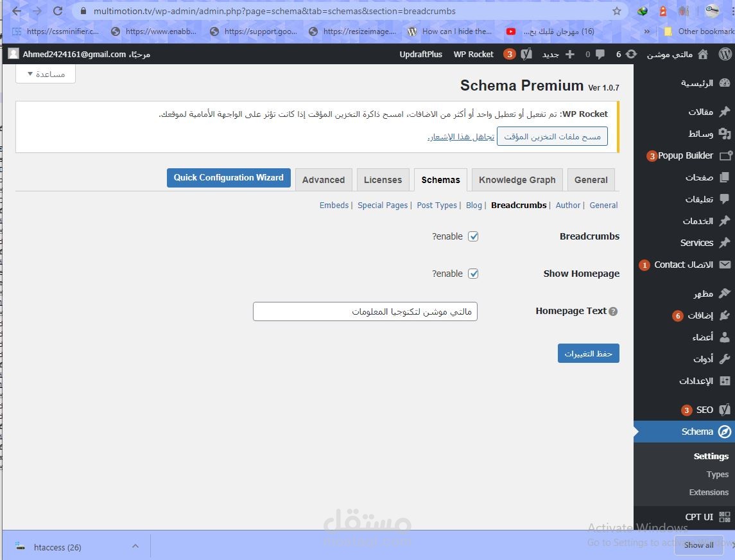The height and width of the screenshot is (560, 735).
Task: Switch to the Licenses tab
Action: (383, 180)
